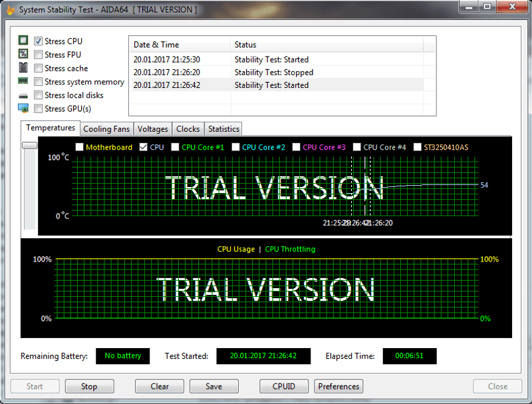
Task: Click the temperature graph scale slider handle
Action: pyautogui.click(x=29, y=145)
